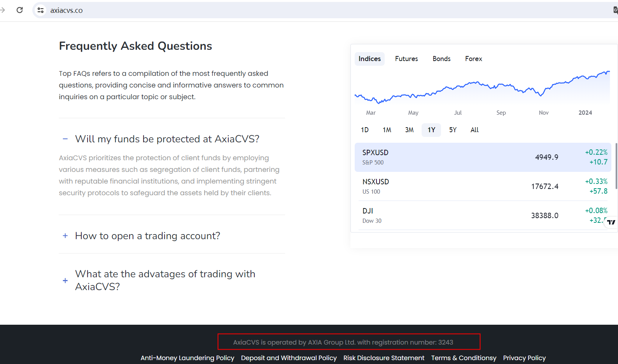618x364 pixels.
Task: Open the Anti-Money Laundering Policy link
Action: pyautogui.click(x=187, y=358)
